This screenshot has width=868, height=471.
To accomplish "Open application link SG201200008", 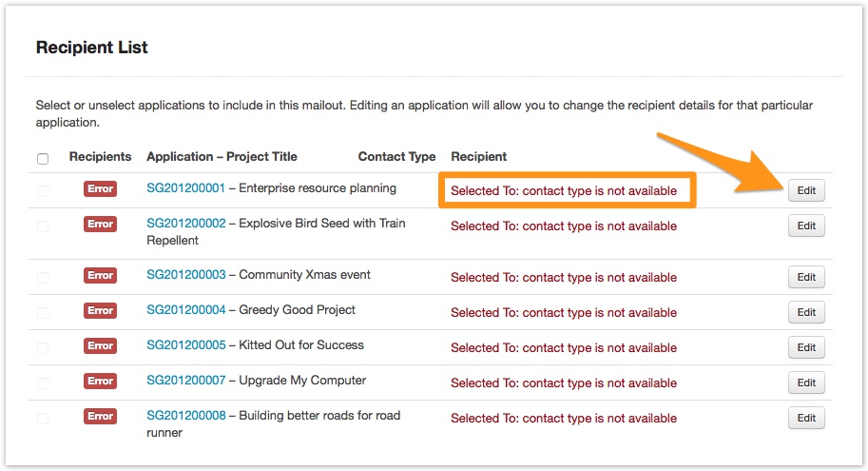I will click(x=185, y=416).
